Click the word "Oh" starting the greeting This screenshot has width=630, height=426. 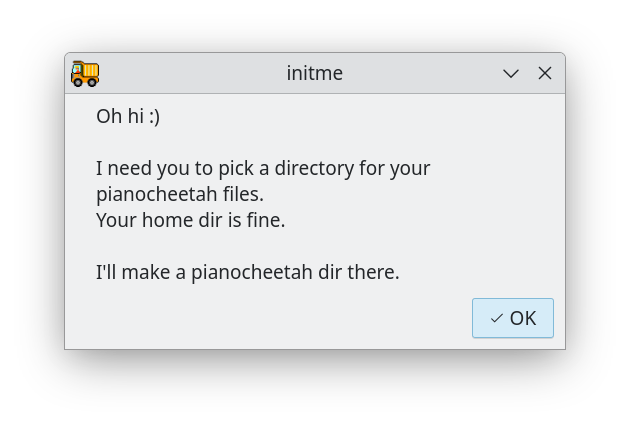(108, 116)
